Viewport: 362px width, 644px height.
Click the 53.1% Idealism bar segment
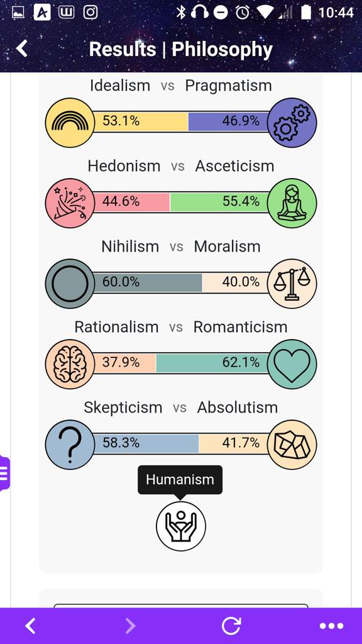[x=140, y=121]
